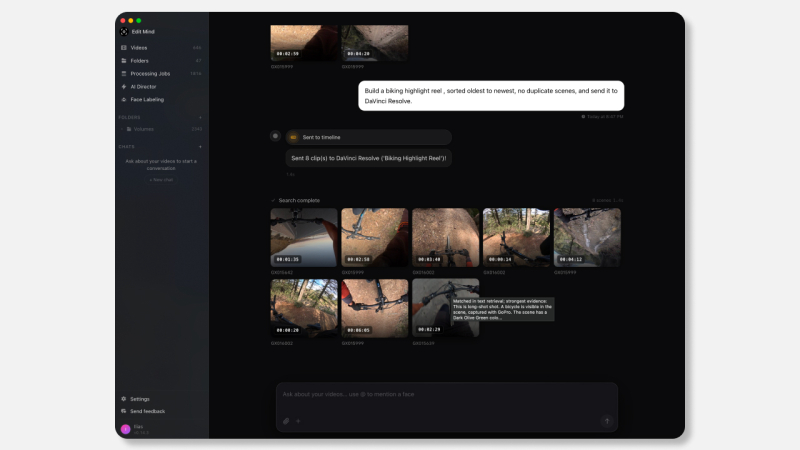Screen dimensions: 800x450
Task: Click the New chat button
Action: [x=161, y=180]
